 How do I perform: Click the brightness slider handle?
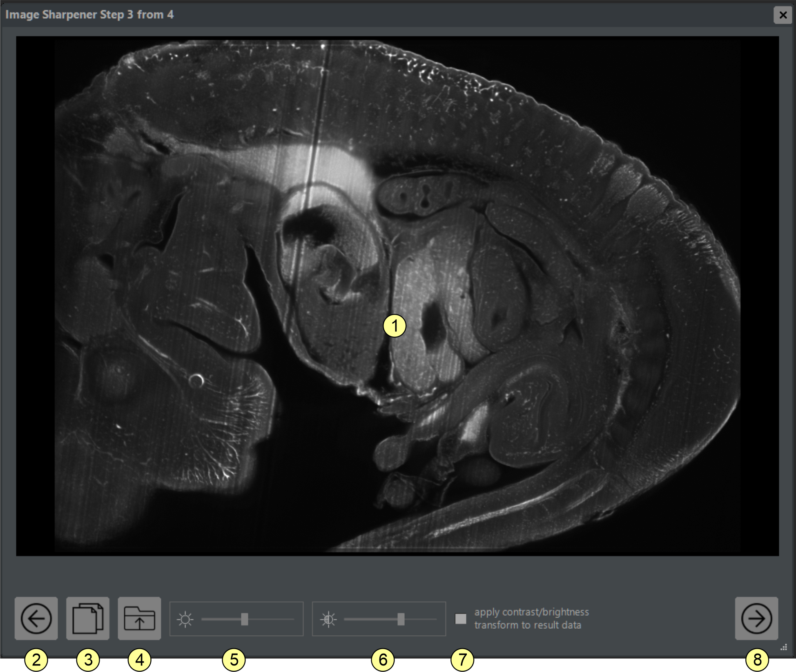click(244, 619)
